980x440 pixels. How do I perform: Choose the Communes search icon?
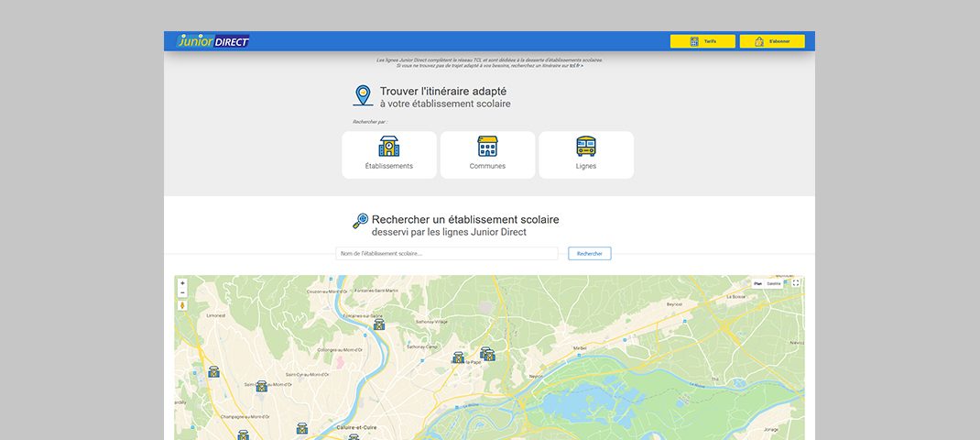pos(487,147)
